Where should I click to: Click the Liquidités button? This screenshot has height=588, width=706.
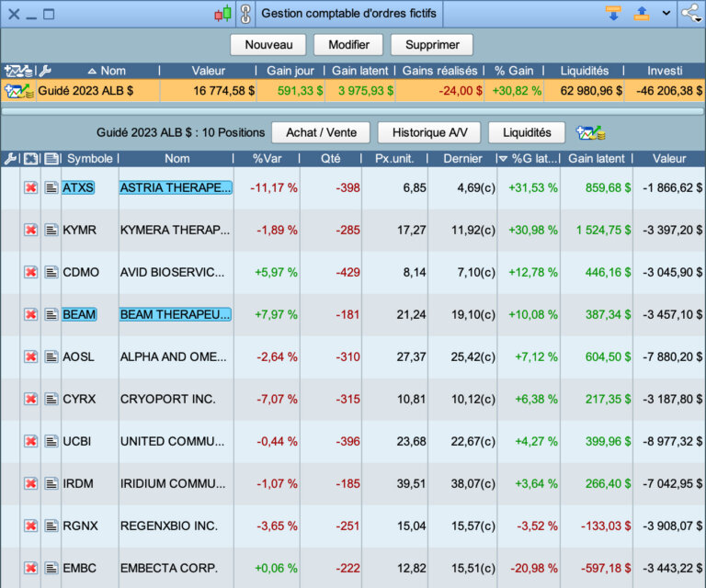(527, 132)
